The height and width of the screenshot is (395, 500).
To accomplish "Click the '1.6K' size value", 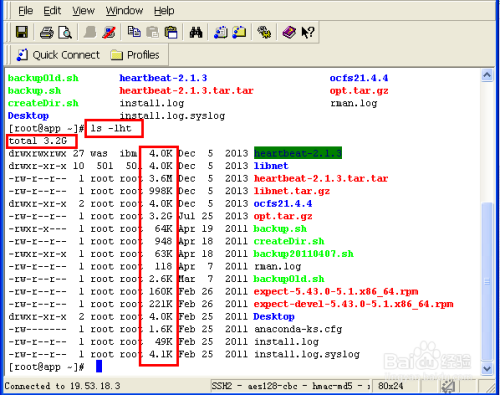I will (161, 329).
